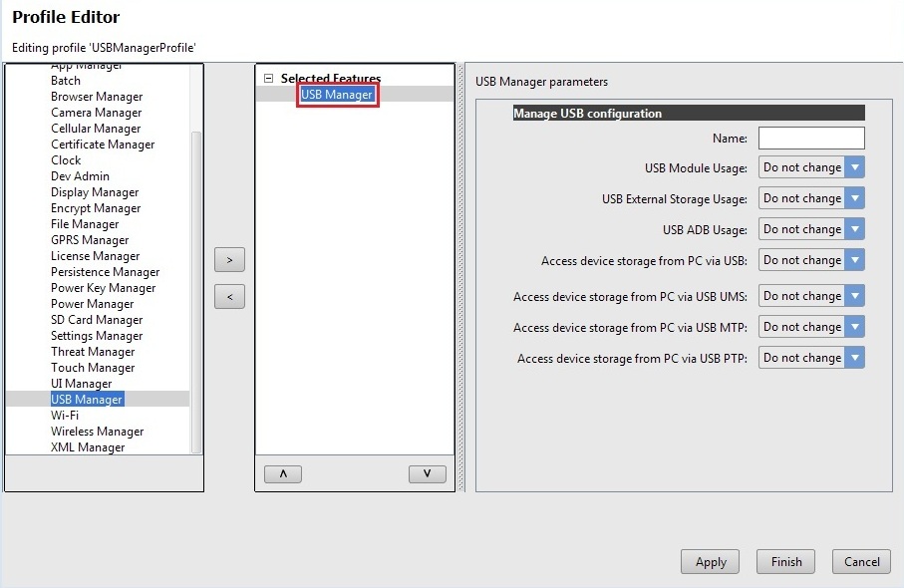
Task: Open the USB Module Usage dropdown
Action: pos(854,167)
